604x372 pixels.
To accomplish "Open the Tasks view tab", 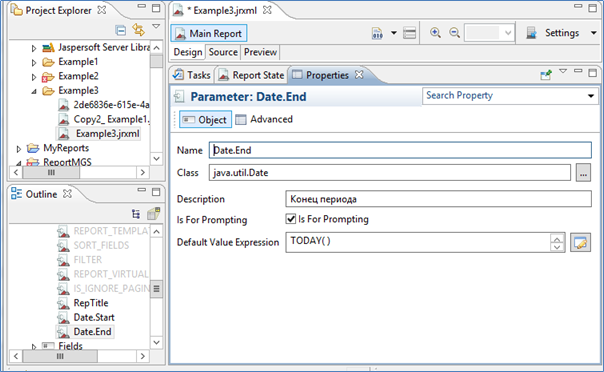I will coord(192,75).
